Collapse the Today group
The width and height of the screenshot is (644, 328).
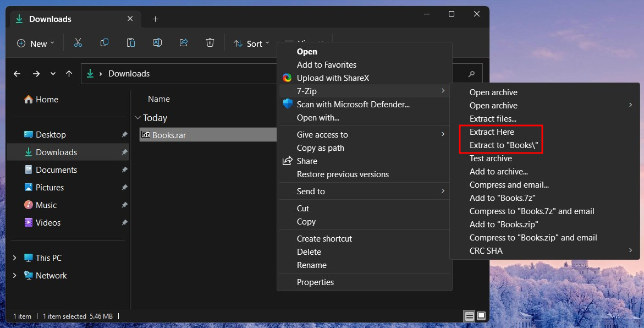pos(137,118)
